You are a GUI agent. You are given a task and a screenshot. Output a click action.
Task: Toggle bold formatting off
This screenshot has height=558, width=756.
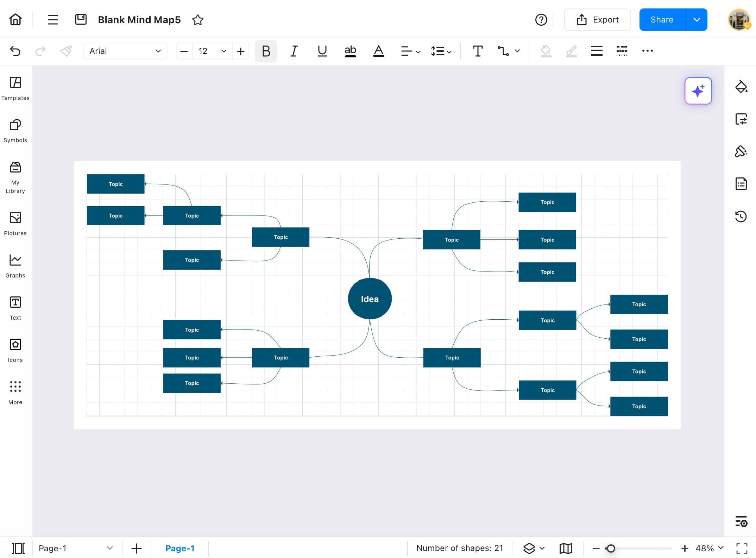point(266,51)
